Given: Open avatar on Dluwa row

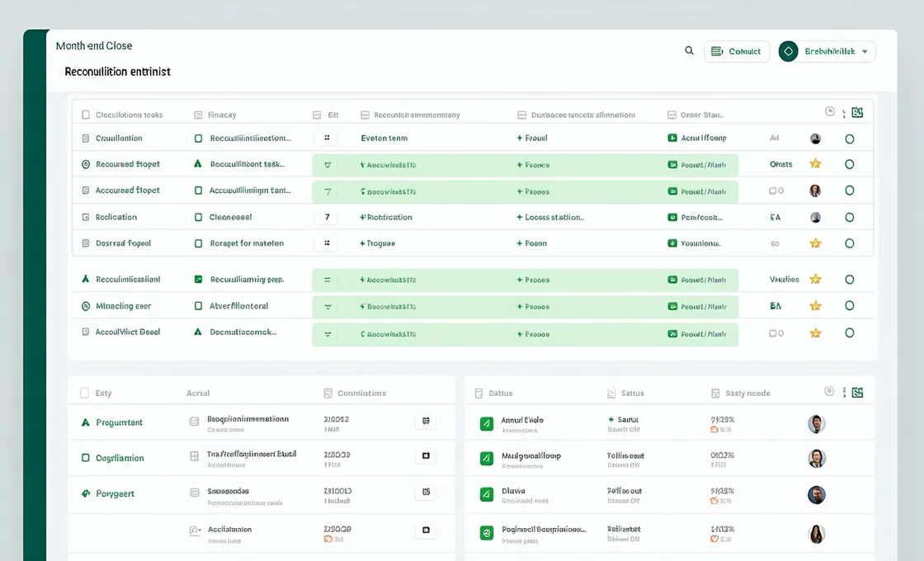Looking at the screenshot, I should pos(816,495).
